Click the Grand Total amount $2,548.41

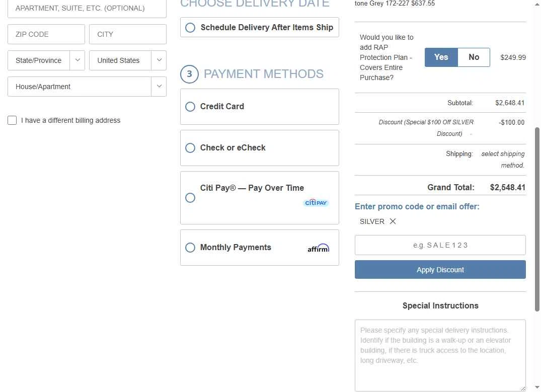tap(507, 187)
